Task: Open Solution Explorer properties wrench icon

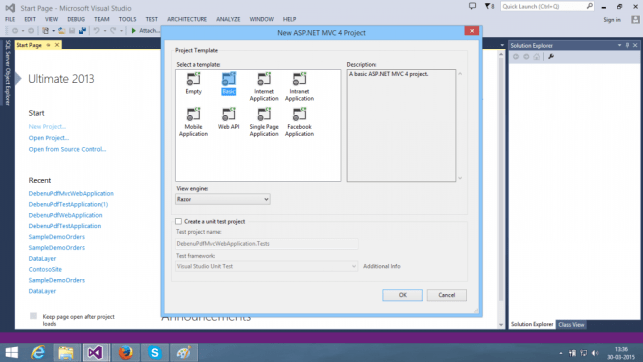Action: point(551,57)
